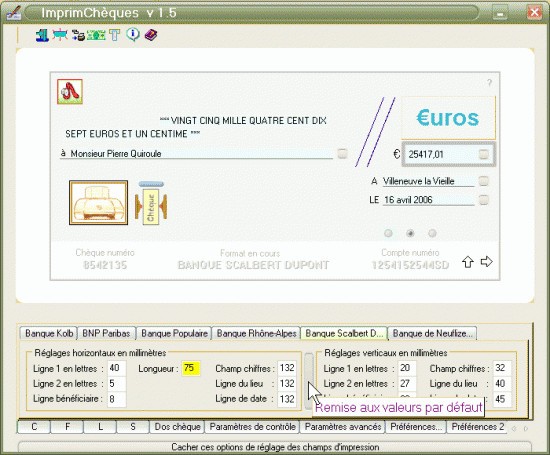Click the teal table toolbar icon
Image resolution: width=550 pixels, height=455 pixels.
[60, 35]
